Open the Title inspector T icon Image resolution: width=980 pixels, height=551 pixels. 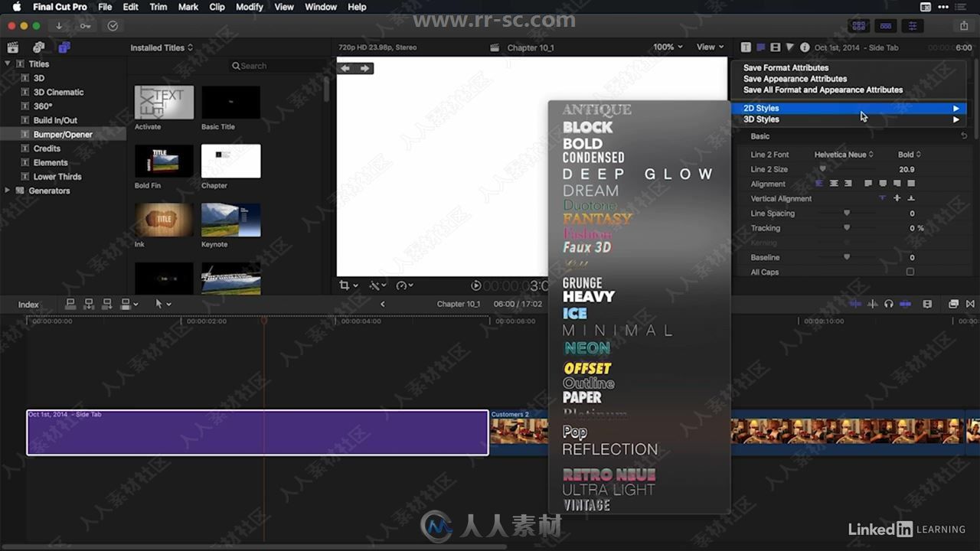point(746,47)
